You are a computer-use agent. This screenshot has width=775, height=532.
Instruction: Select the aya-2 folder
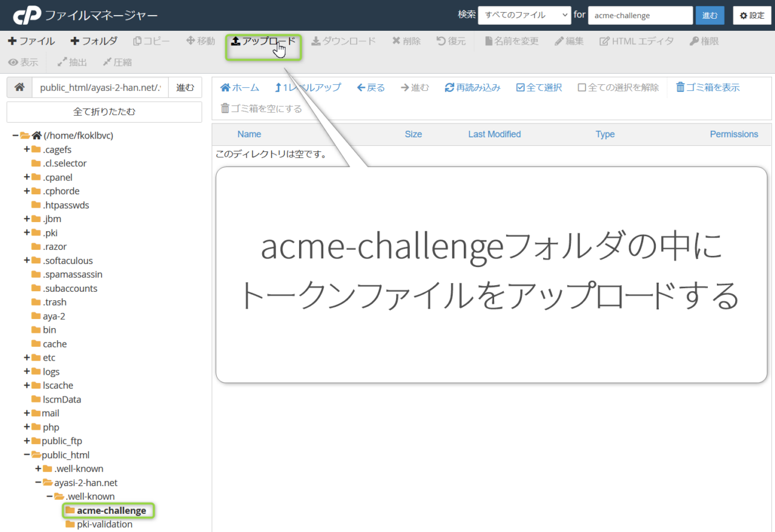[x=54, y=317]
